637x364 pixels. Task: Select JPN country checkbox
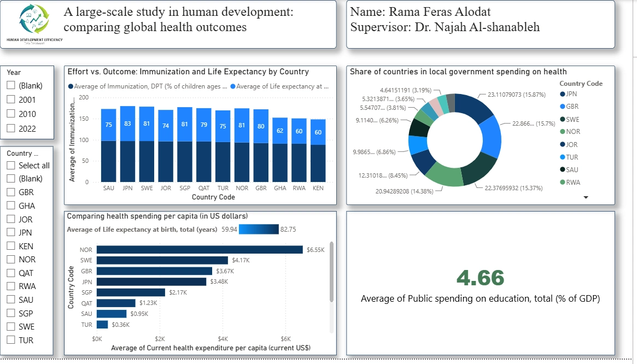(x=11, y=232)
